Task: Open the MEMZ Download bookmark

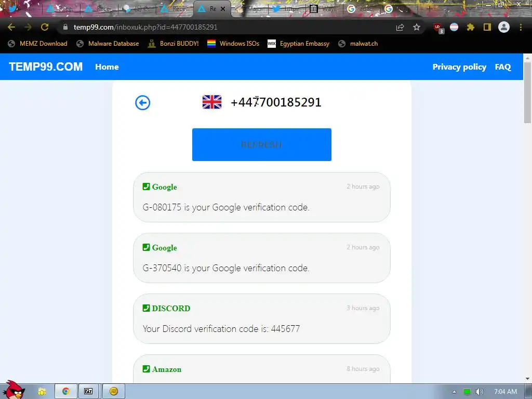Action: coord(37,44)
